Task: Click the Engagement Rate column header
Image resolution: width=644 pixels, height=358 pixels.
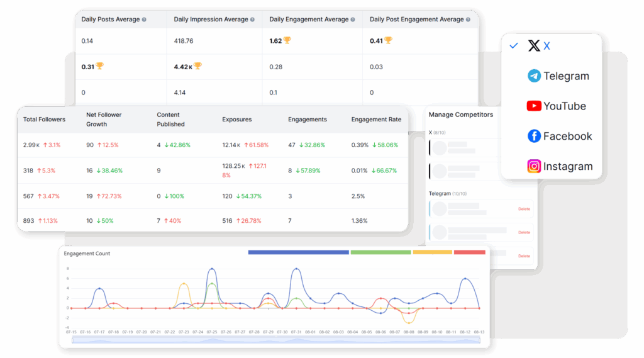Action: tap(375, 119)
